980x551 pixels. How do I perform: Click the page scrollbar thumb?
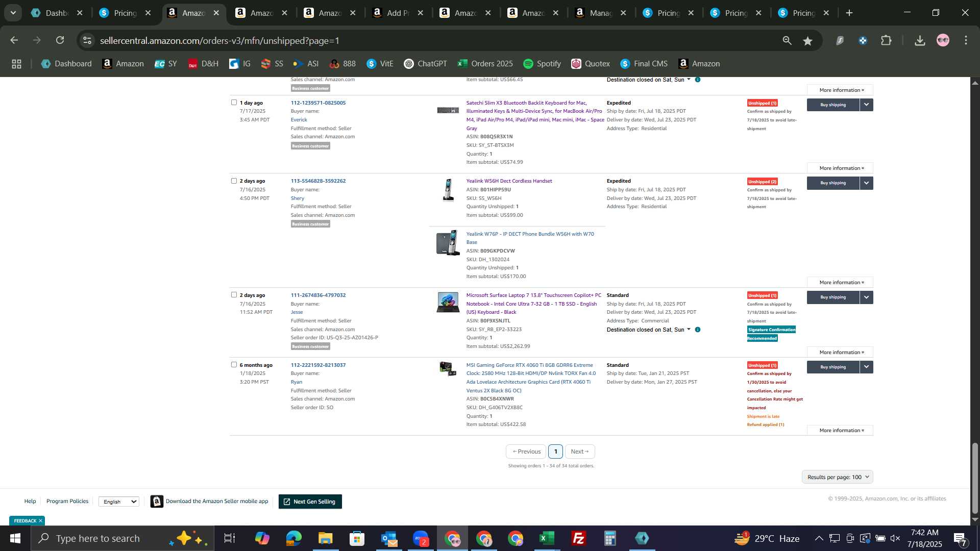click(975, 478)
